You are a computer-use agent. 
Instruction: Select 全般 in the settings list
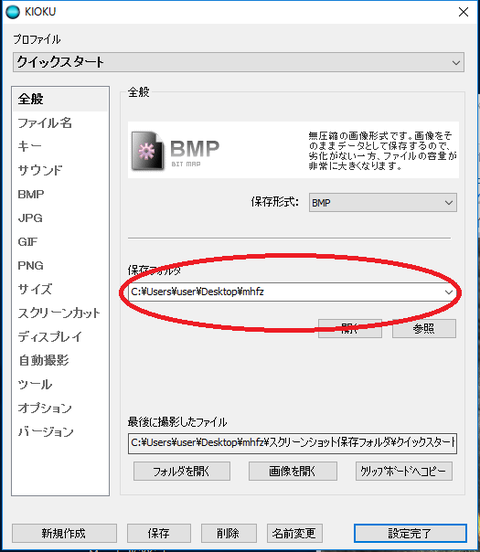coord(60,99)
